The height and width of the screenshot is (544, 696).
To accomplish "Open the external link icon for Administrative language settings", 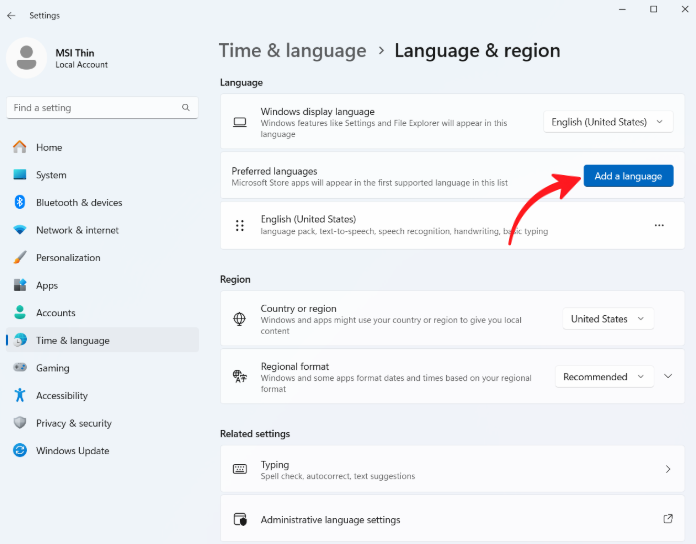I will tap(668, 519).
